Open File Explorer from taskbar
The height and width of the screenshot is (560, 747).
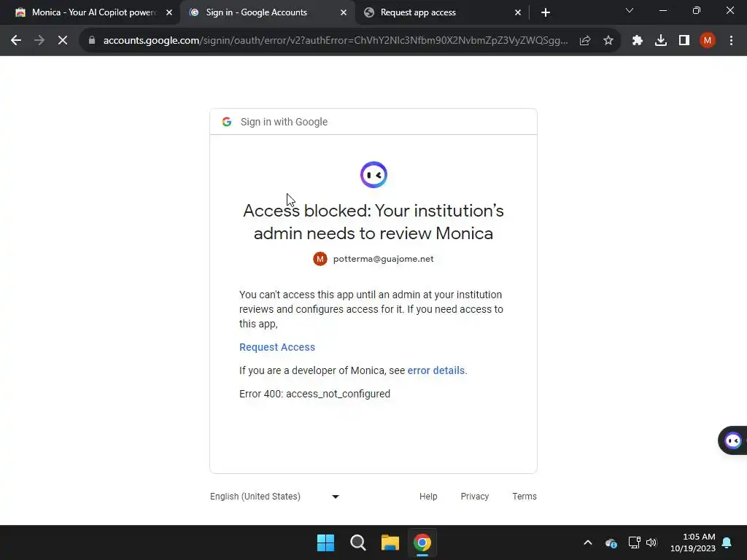tap(390, 542)
